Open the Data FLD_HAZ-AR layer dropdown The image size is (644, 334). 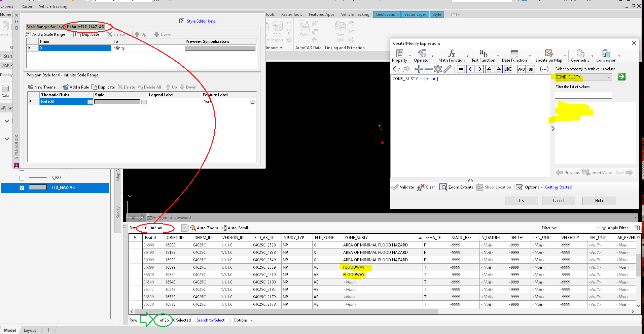click(x=184, y=228)
